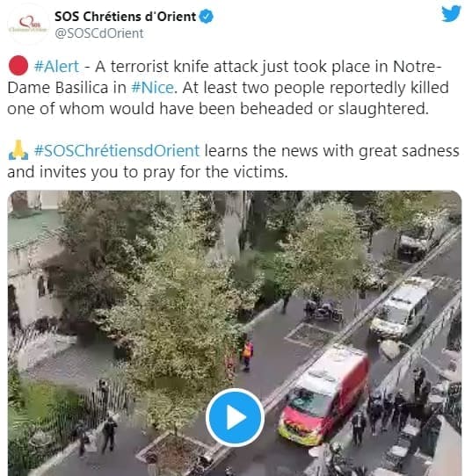Open the #Alert hashtag
The height and width of the screenshot is (476, 472).
(57, 66)
